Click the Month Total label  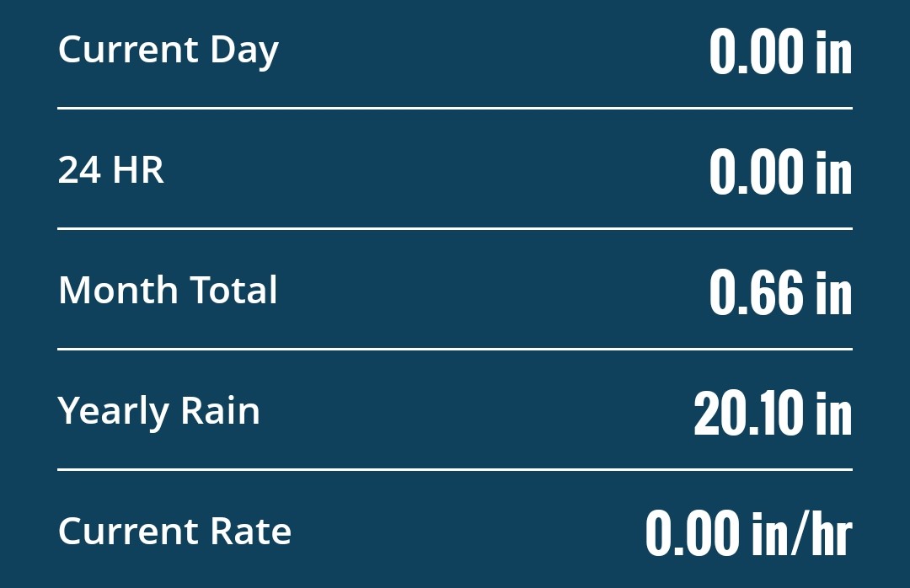click(168, 290)
